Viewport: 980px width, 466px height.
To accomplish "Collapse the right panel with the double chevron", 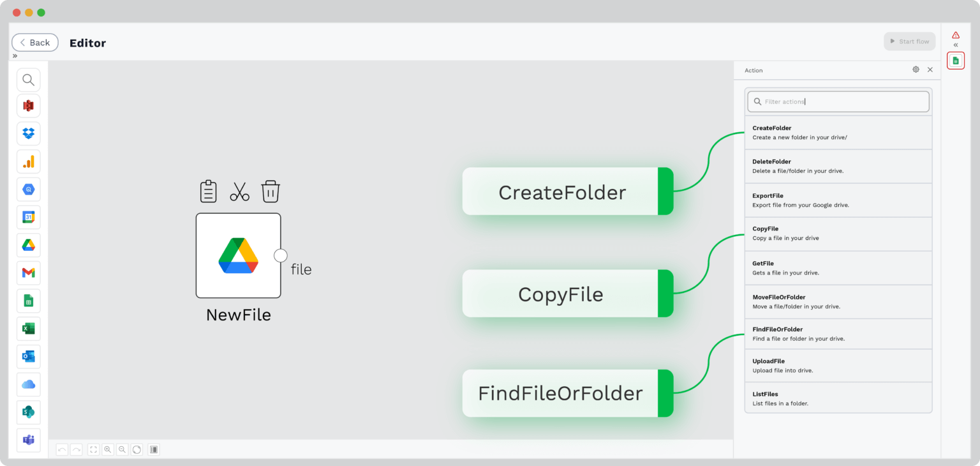I will coord(955,45).
